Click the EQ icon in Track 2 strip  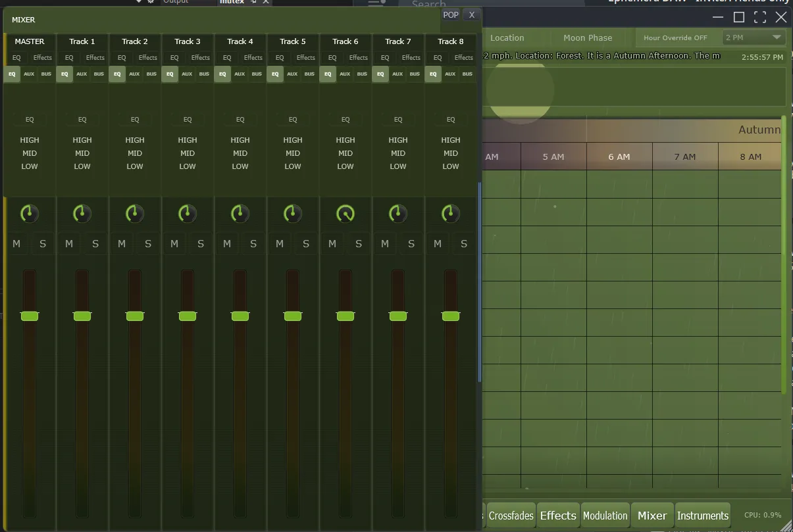pyautogui.click(x=135, y=120)
